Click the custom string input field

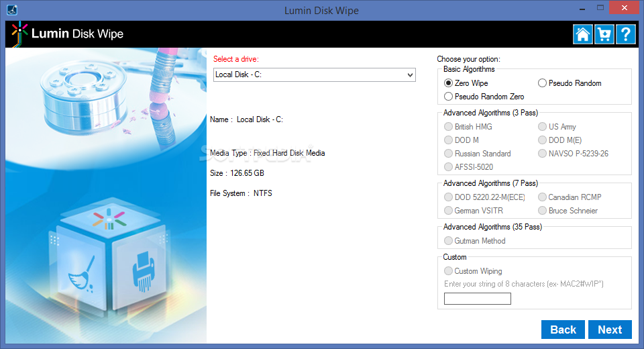tap(477, 299)
